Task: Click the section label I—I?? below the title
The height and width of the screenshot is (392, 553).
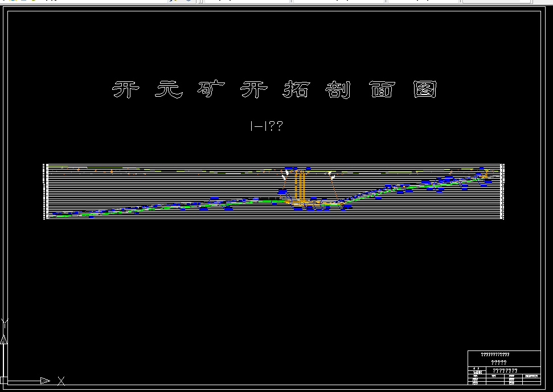Action: coord(267,126)
